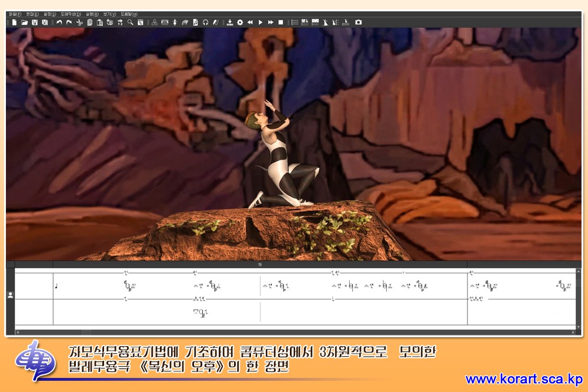Image resolution: width=588 pixels, height=392 pixels.
Task: Copy selection with the copy icon
Action: (x=89, y=22)
